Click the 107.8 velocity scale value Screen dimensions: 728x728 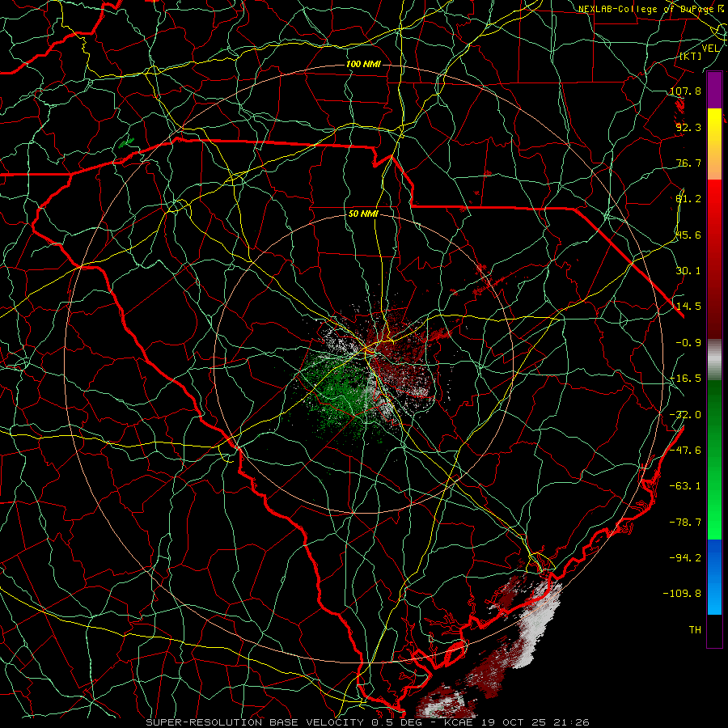[x=685, y=91]
